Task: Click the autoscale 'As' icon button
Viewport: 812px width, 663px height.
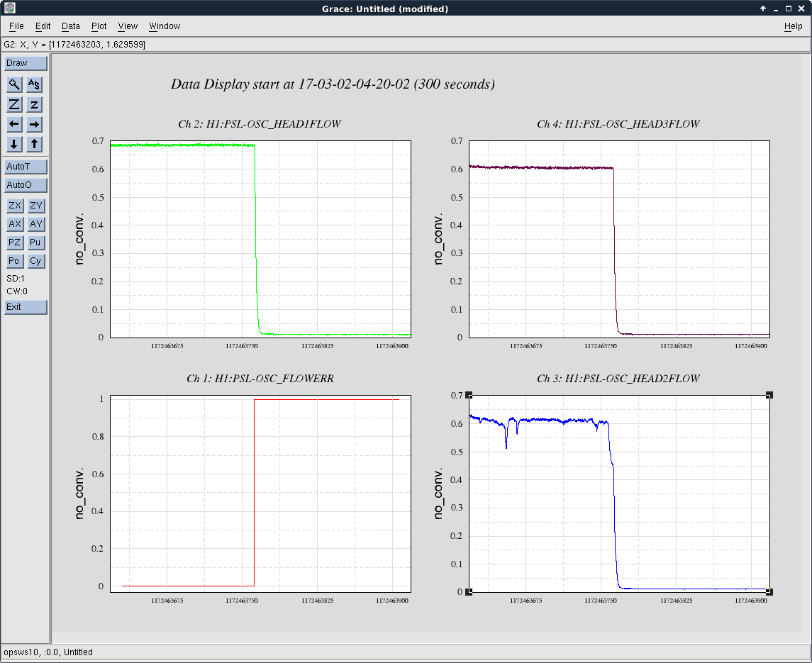Action: 34,84
